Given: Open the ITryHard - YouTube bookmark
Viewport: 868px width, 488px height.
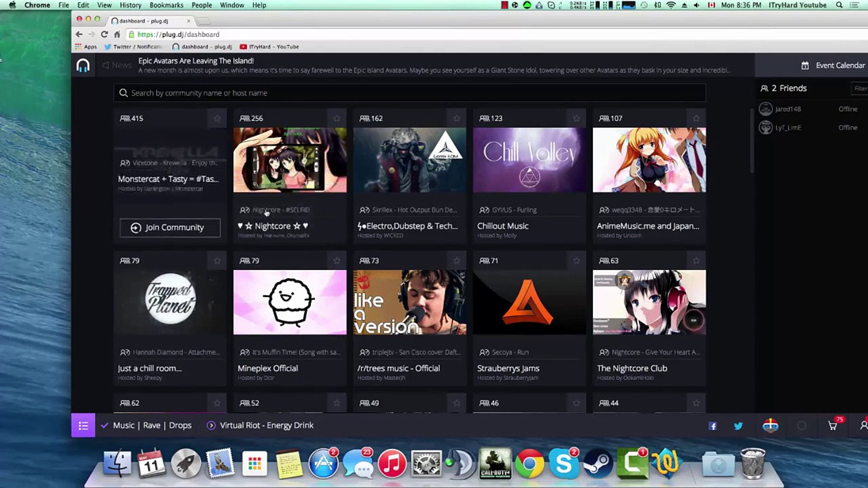Looking at the screenshot, I should tap(269, 47).
